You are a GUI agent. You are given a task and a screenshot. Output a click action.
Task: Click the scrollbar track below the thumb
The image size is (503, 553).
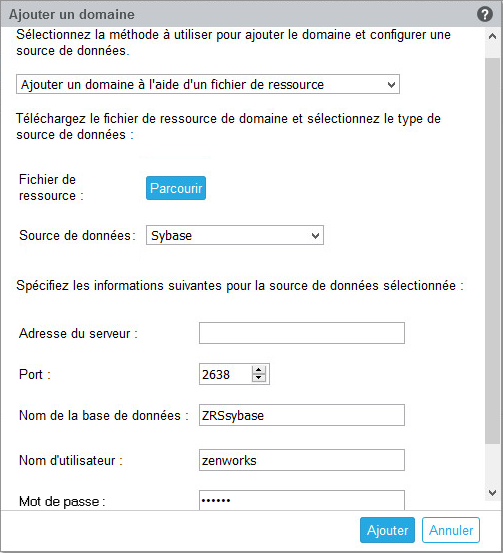tap(492, 464)
